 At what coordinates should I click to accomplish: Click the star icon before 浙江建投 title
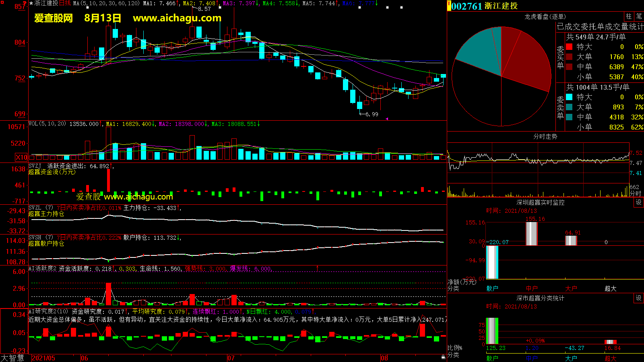(31, 4)
